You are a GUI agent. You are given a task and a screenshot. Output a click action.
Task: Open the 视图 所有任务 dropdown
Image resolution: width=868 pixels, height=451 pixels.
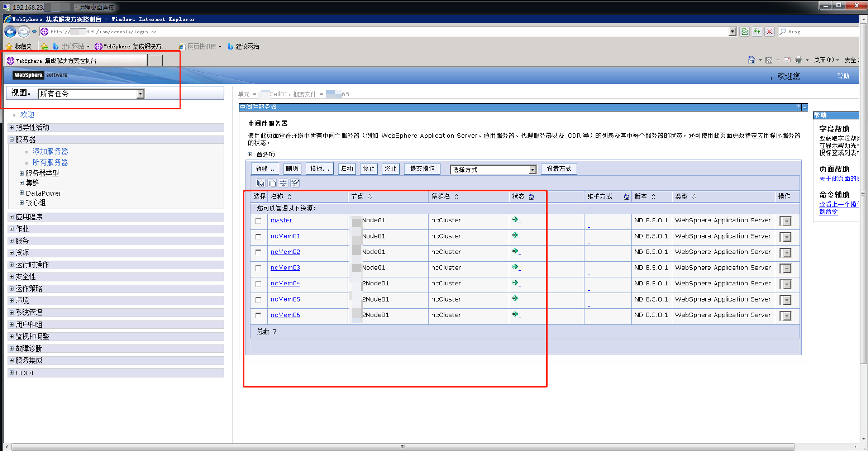[x=140, y=94]
